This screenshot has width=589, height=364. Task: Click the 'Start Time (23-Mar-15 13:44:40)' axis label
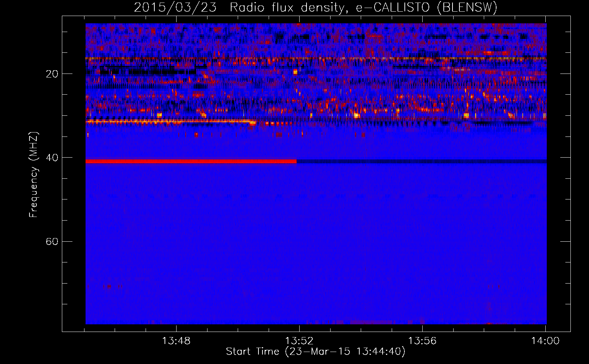(316, 352)
